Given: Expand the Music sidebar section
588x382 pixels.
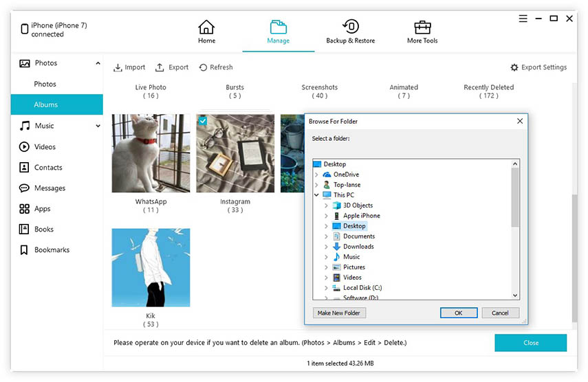Looking at the screenshot, I should click(98, 126).
